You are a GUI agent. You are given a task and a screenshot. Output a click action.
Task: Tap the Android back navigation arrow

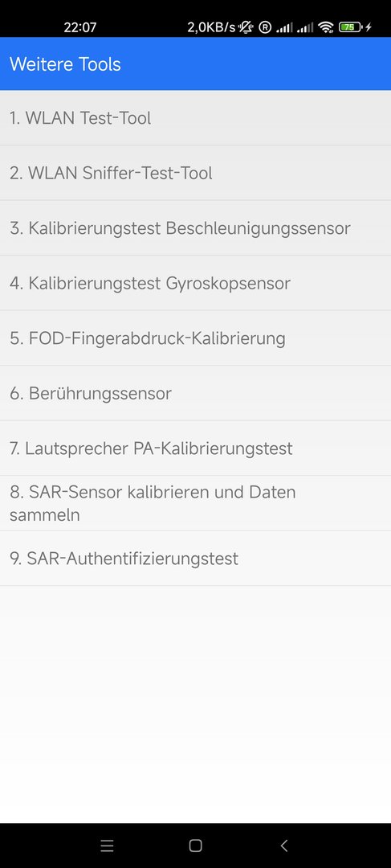284,845
